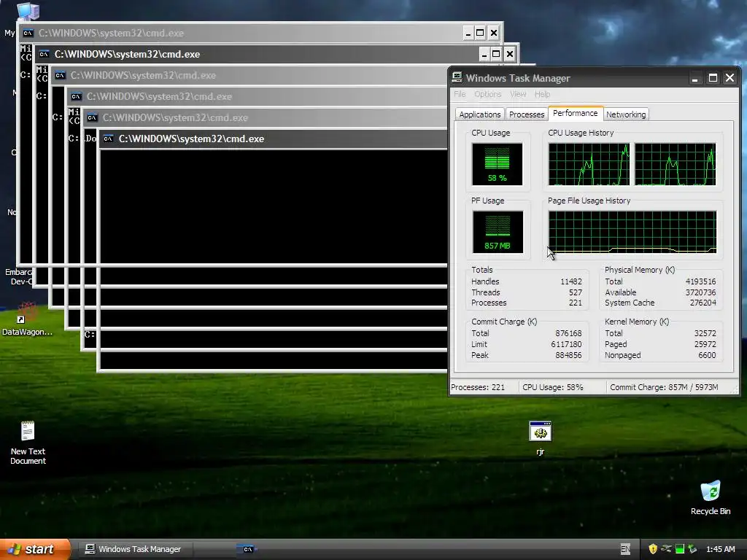The width and height of the screenshot is (747, 560).
Task: Minimize the Windows Task Manager window
Action: click(695, 78)
